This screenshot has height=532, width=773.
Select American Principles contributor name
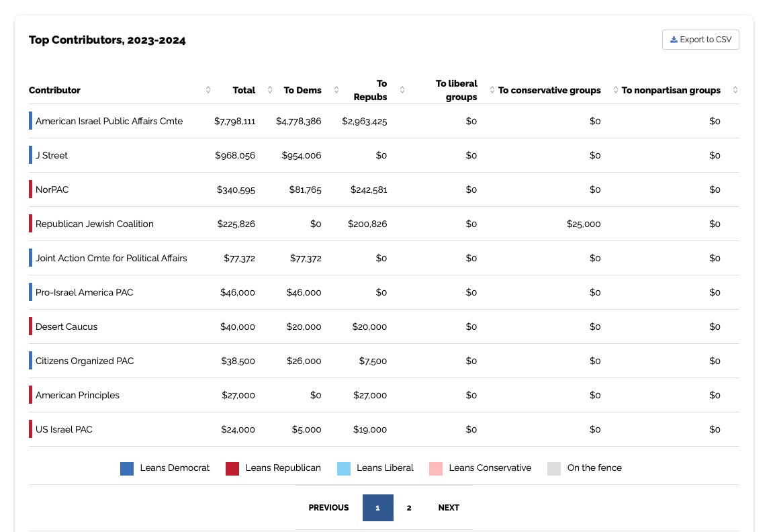77,395
